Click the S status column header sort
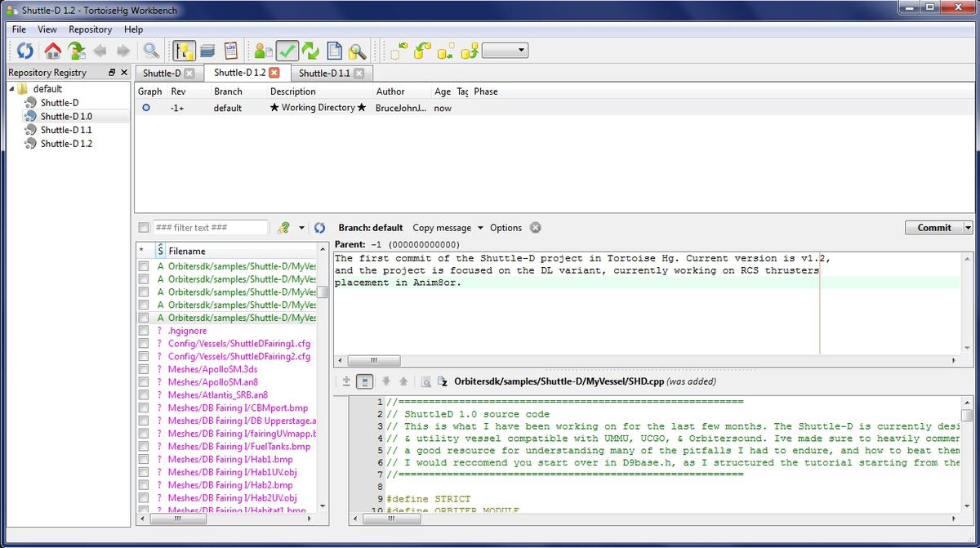Viewport: 980px width, 548px height. [x=160, y=251]
